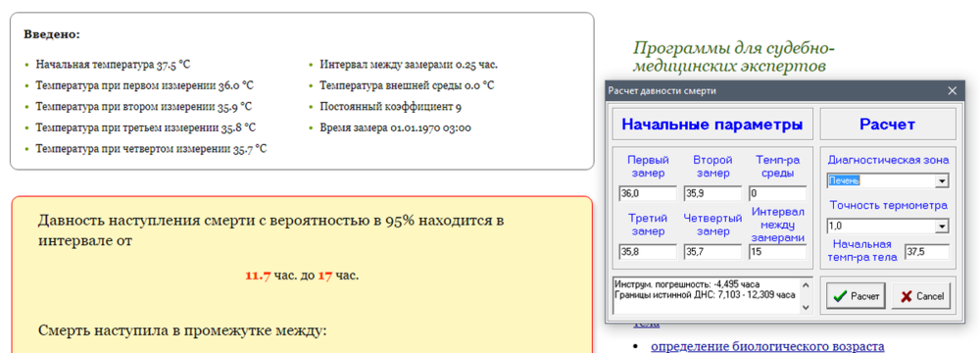Click Время замера 01.01.1970 03:00 item
This screenshot has width=980, height=353.
[395, 127]
